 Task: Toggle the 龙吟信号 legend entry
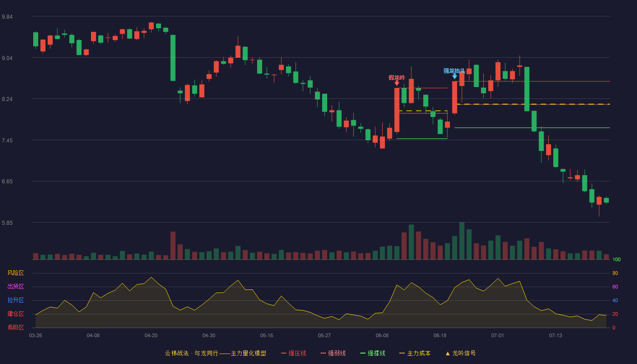pos(460,353)
